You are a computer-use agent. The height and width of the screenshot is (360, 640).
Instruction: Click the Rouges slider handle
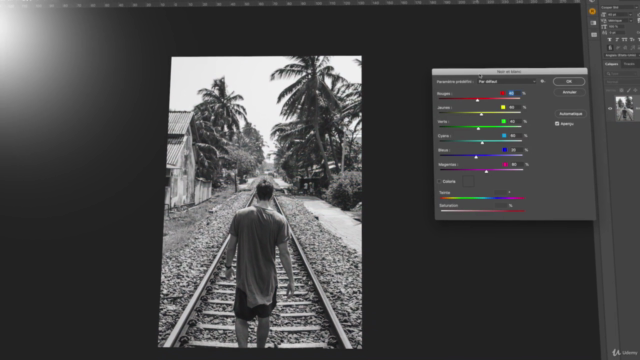point(477,100)
